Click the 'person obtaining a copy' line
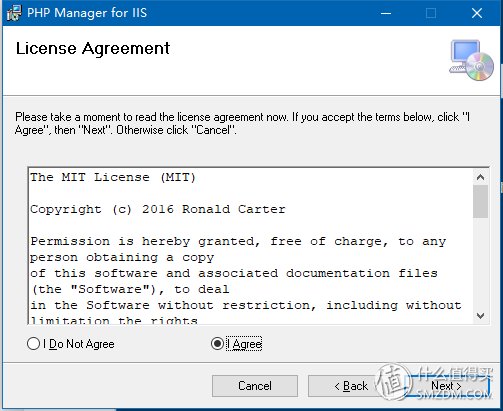 coord(122,257)
